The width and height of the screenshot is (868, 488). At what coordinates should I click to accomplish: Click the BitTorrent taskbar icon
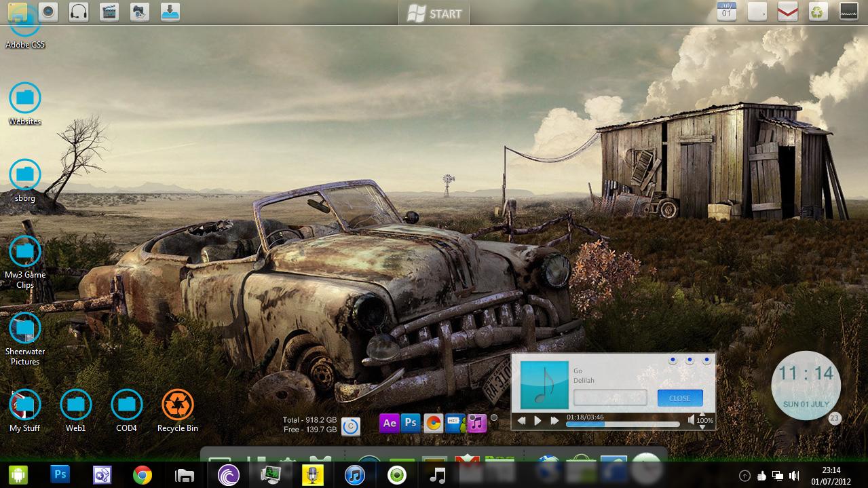[229, 475]
